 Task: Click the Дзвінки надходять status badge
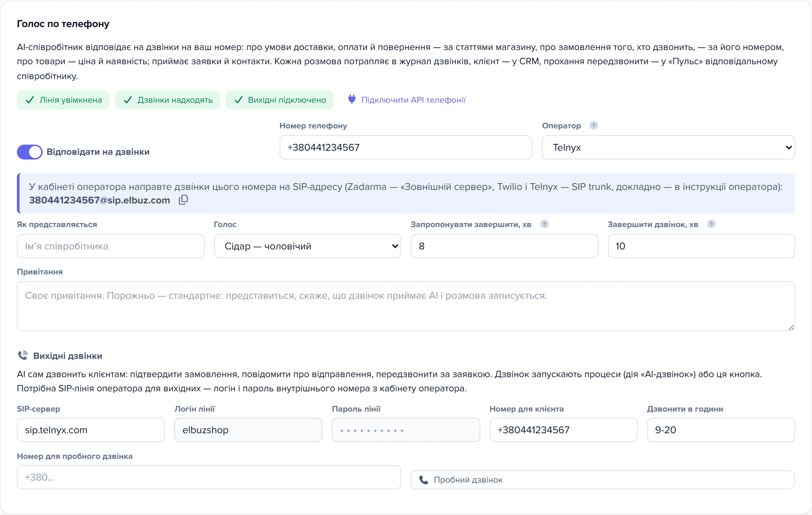pos(168,100)
